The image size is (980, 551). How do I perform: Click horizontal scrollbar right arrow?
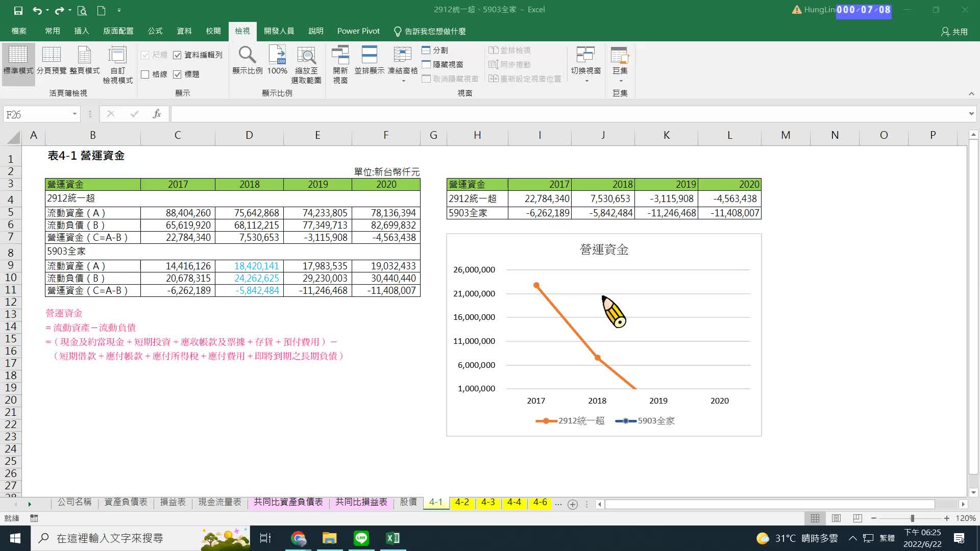coord(963,504)
